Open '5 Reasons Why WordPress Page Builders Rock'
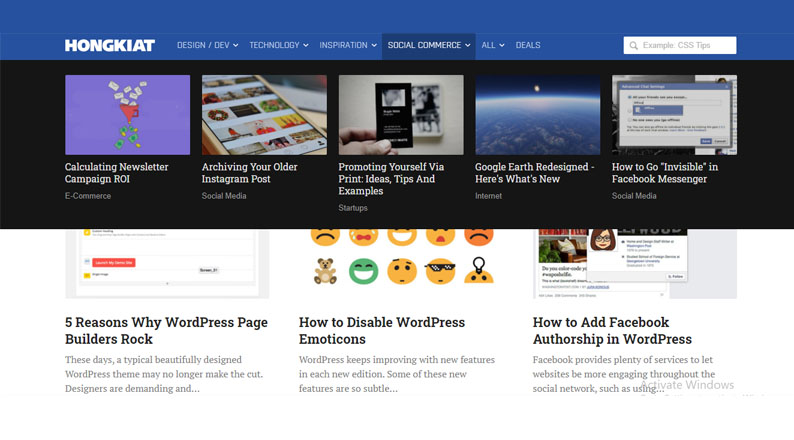The height and width of the screenshot is (440, 794). click(x=166, y=331)
